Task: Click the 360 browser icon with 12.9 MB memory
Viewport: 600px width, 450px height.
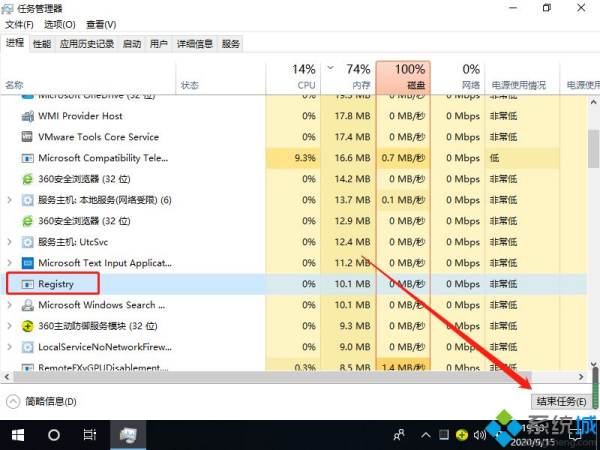Action: 28,221
